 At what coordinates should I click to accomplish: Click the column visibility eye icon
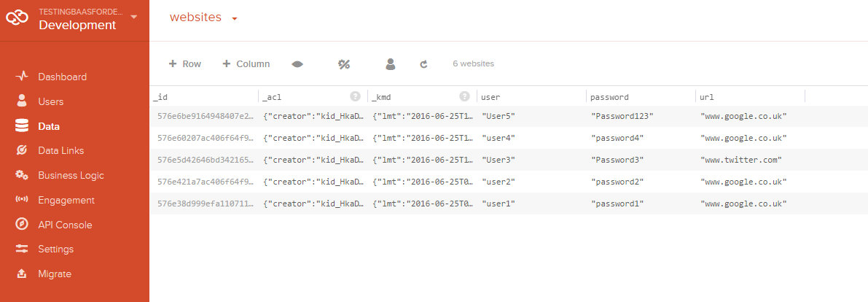[297, 64]
